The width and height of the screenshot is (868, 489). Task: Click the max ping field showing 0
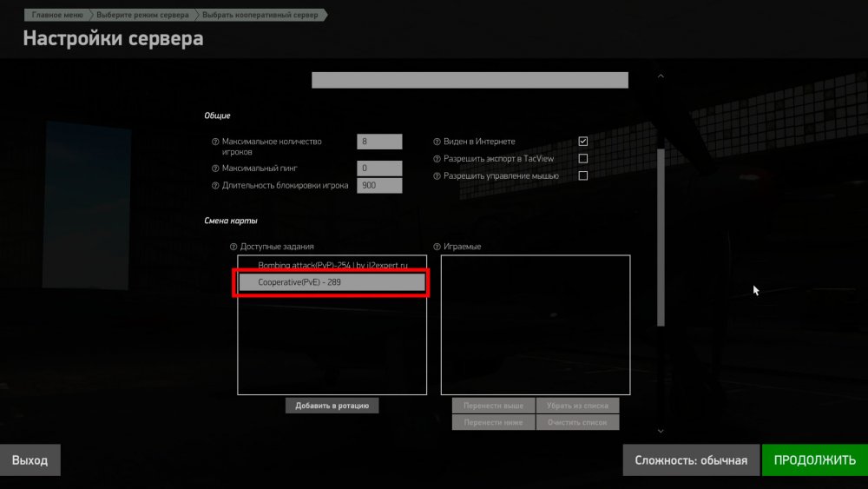coord(379,169)
